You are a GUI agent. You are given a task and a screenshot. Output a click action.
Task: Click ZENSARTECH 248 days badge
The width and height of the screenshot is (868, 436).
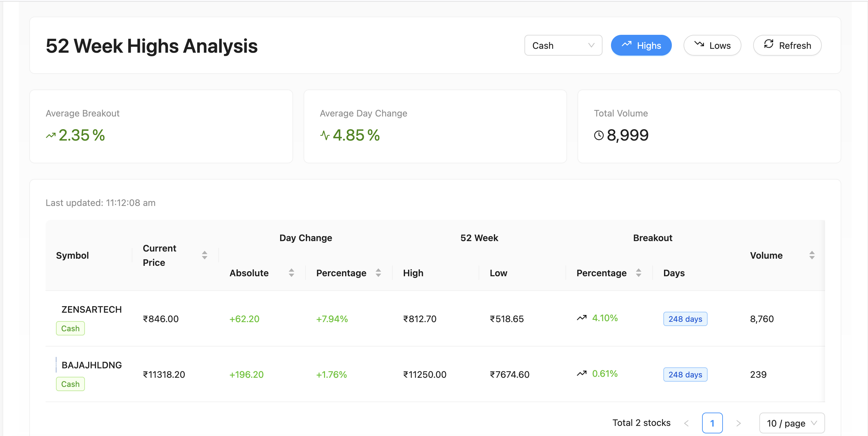(685, 319)
